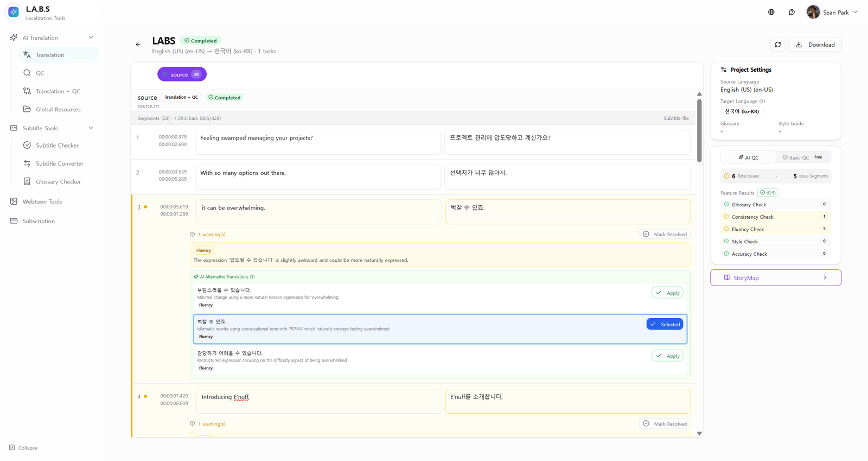The height and width of the screenshot is (461, 868).
Task: Go to Translation + QC menu item
Action: (x=58, y=91)
